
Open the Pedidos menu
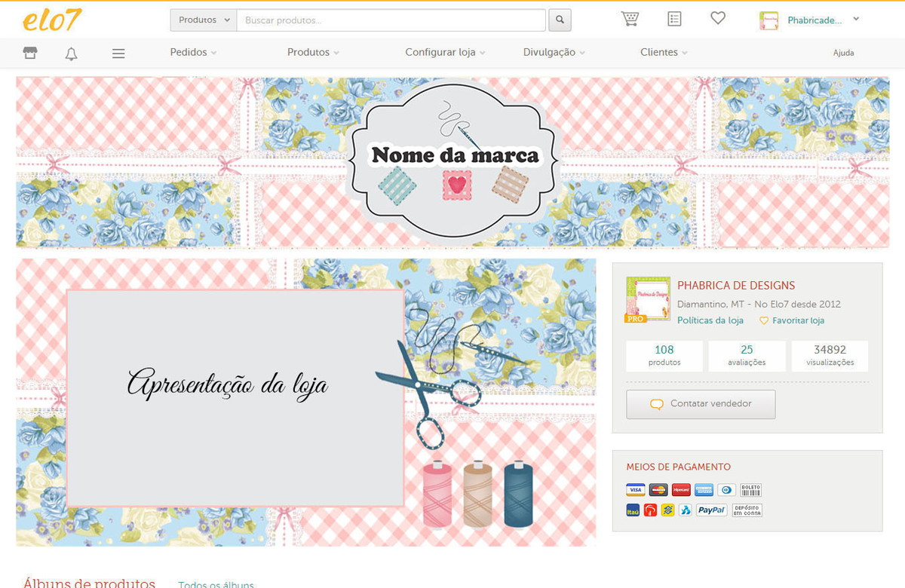[x=193, y=53]
